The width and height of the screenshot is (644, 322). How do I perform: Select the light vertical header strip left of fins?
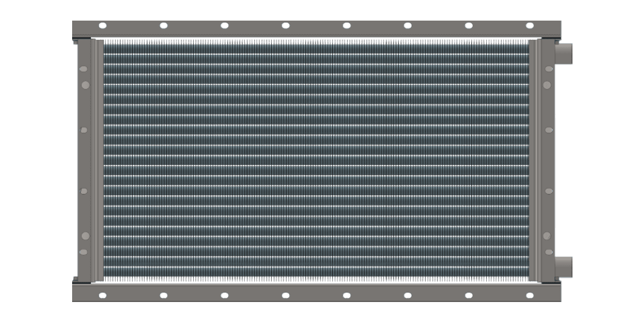coord(98,161)
